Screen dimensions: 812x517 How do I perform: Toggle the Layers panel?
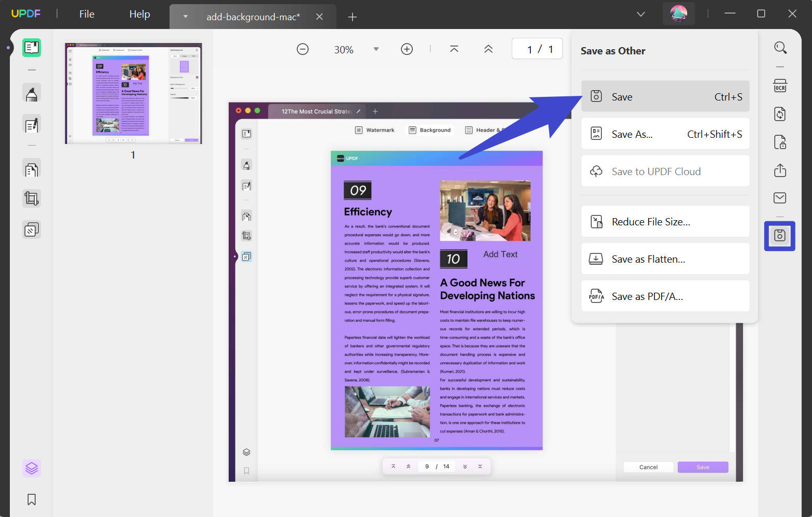(x=32, y=468)
